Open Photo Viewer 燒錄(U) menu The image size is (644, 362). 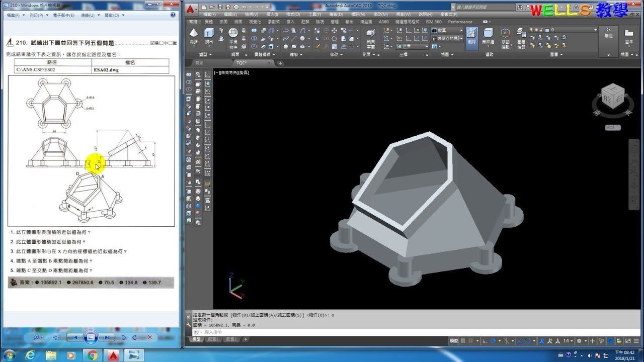pyautogui.click(x=91, y=16)
